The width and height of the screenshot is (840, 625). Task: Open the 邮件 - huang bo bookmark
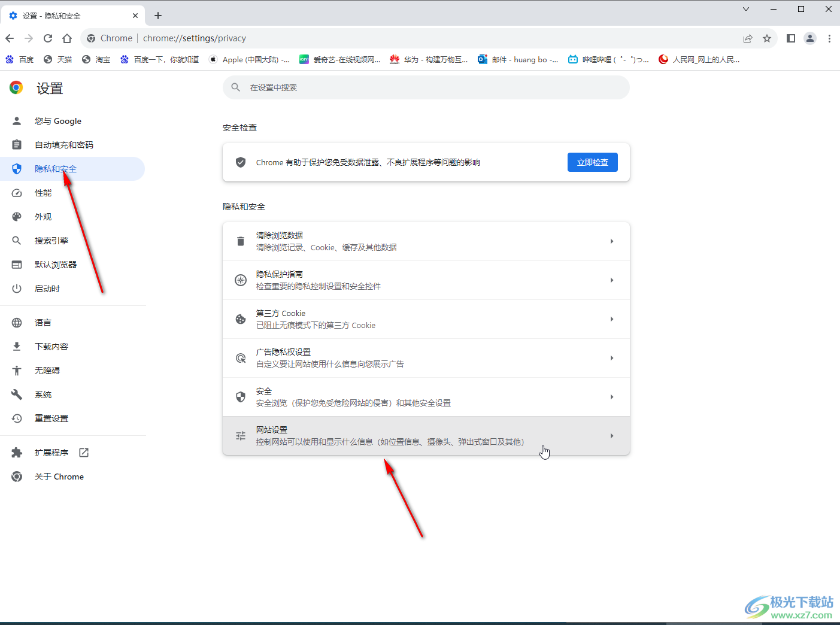click(x=518, y=59)
